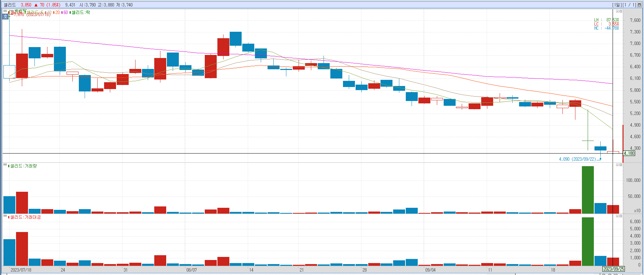
Task: Minimize the 거래대금 trading value pane
Action: coord(617,216)
